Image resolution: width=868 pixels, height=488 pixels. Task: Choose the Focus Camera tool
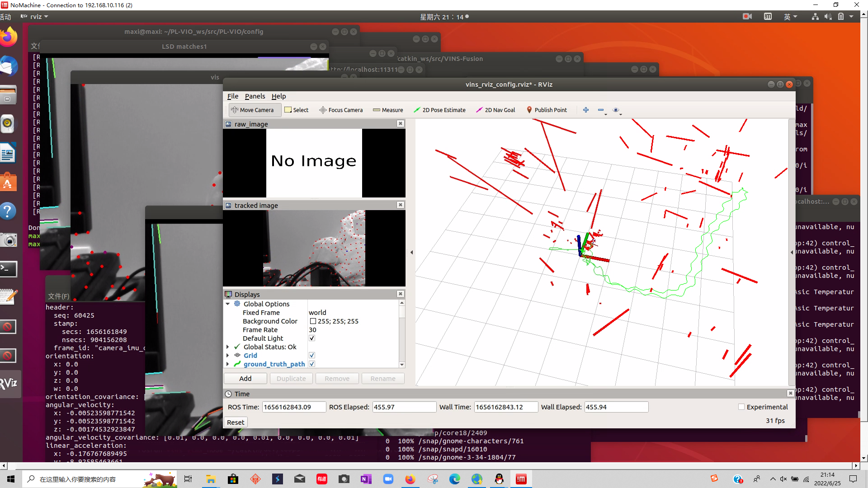coord(341,110)
